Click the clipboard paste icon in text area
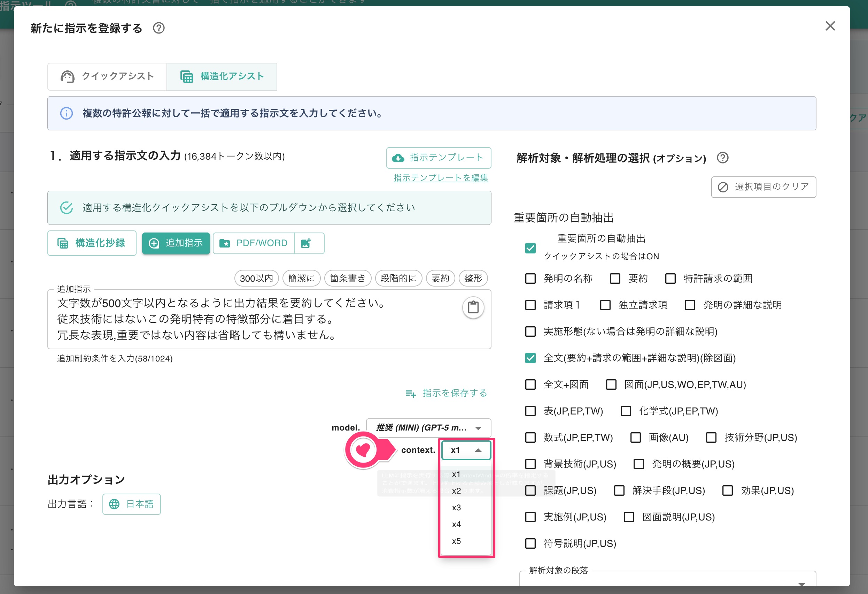This screenshot has height=594, width=868. click(473, 307)
